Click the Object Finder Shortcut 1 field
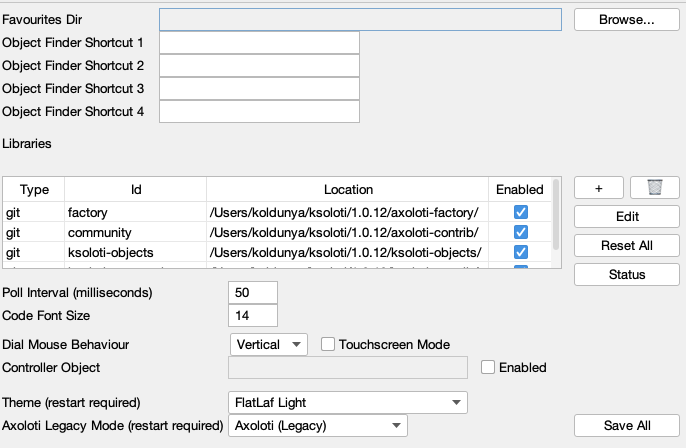 (x=259, y=43)
